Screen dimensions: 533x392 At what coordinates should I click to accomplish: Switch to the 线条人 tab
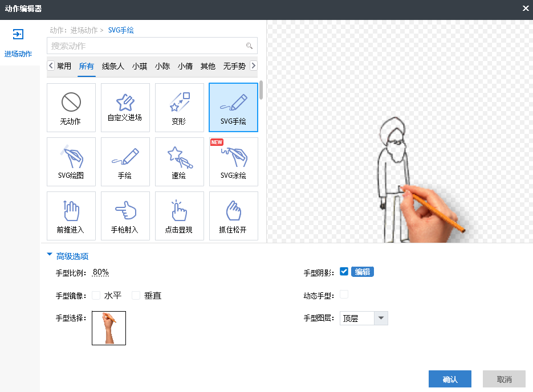(113, 66)
